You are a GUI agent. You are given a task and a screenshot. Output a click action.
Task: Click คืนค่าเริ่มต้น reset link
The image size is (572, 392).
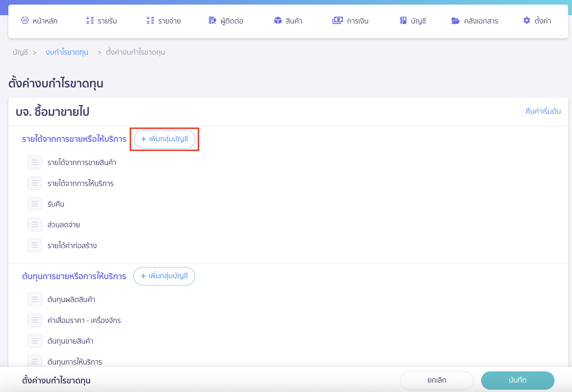click(x=543, y=111)
